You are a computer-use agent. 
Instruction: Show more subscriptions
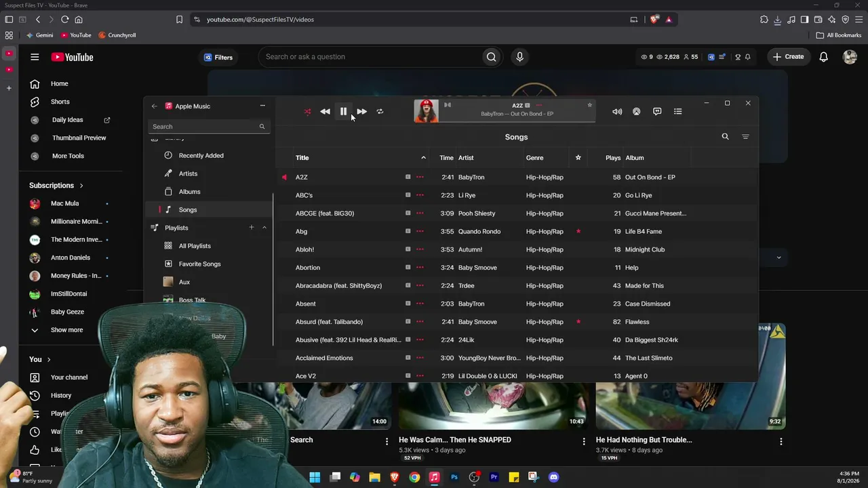(66, 330)
